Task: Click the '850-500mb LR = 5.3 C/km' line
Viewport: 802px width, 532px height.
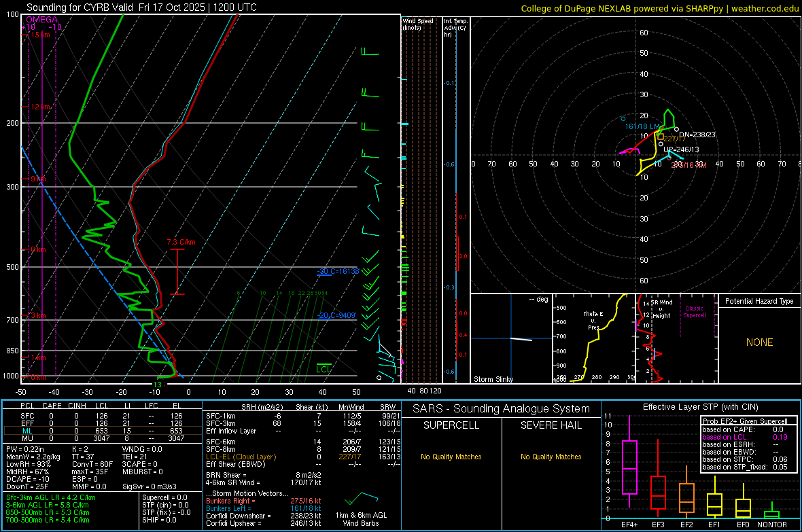Action: pyautogui.click(x=48, y=512)
